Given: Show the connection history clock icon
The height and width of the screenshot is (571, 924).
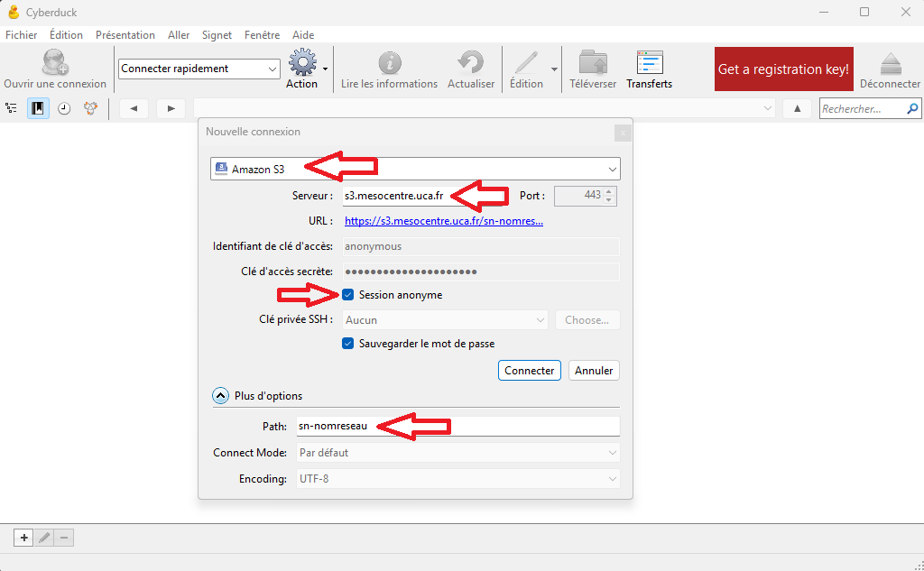Looking at the screenshot, I should [64, 108].
